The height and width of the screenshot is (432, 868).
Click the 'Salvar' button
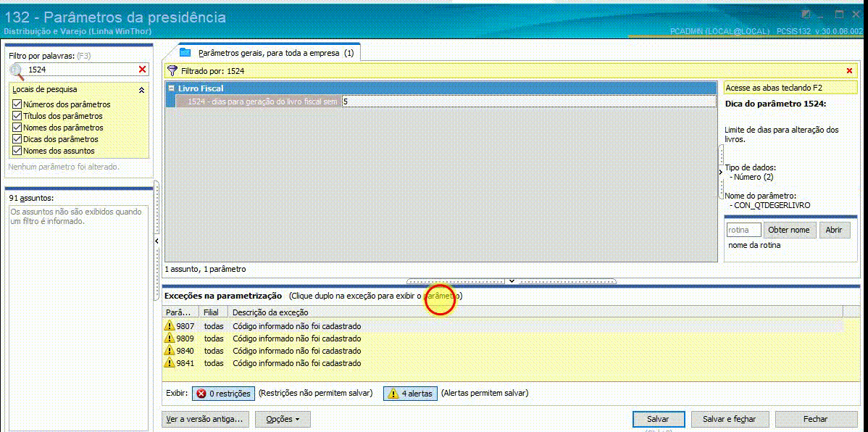(x=658, y=419)
